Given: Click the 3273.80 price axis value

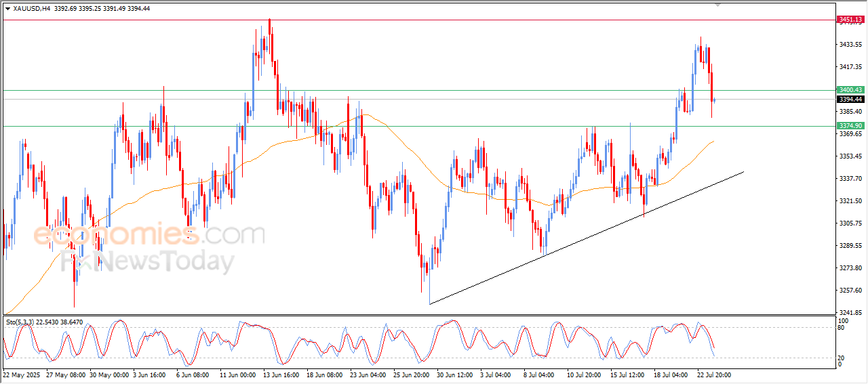Looking at the screenshot, I should [850, 268].
